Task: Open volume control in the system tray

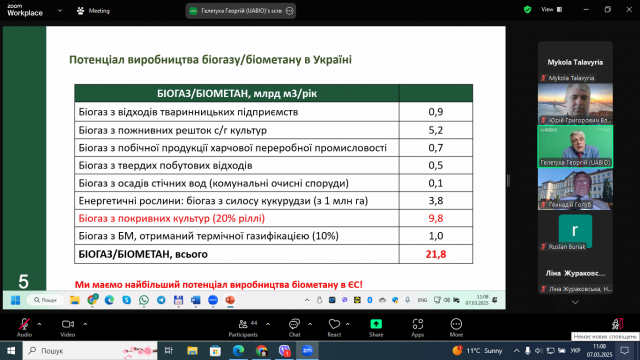Action: (x=538, y=351)
